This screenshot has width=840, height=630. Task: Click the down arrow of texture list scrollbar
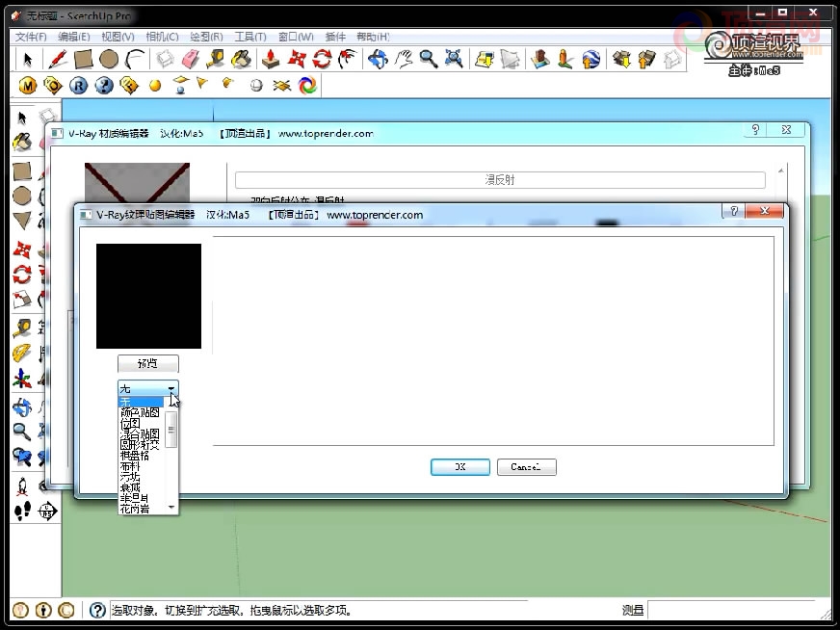[171, 508]
